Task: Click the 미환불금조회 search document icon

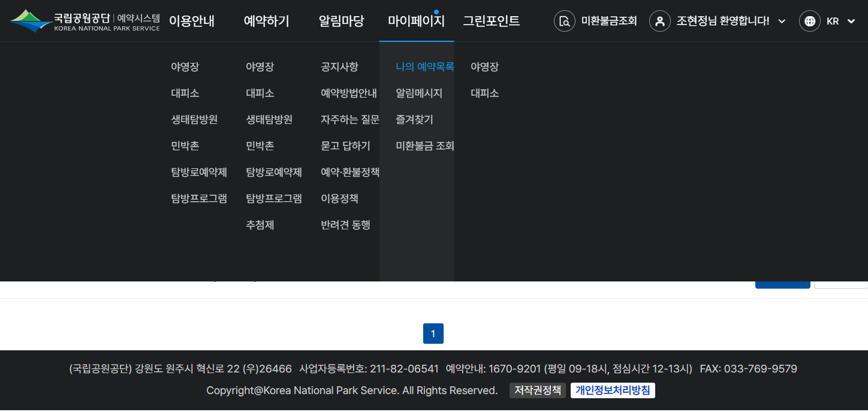Action: pyautogui.click(x=565, y=22)
